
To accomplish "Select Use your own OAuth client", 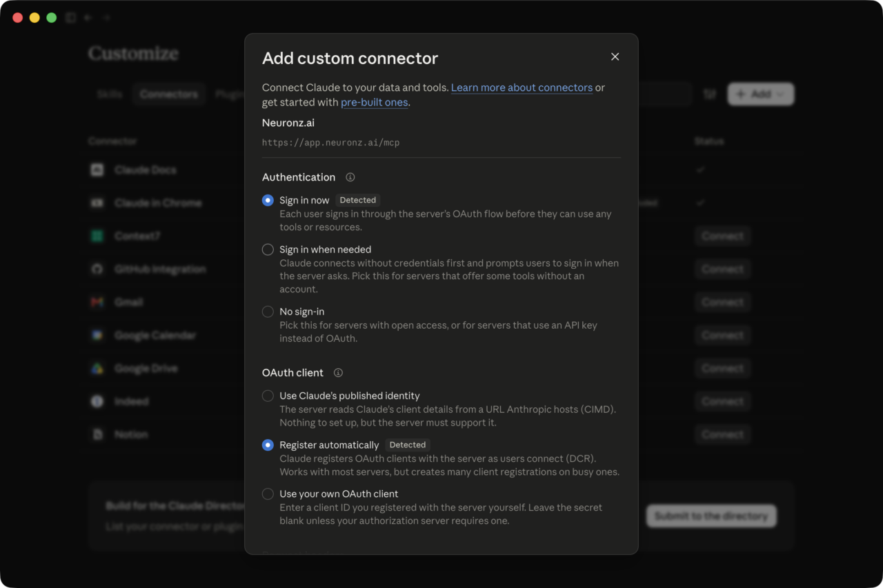I will point(268,494).
